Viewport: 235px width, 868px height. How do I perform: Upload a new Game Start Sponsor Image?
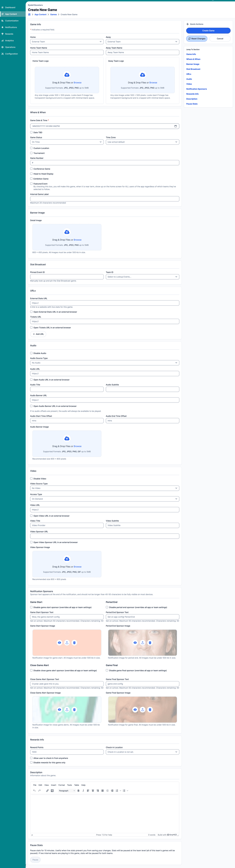point(67,643)
